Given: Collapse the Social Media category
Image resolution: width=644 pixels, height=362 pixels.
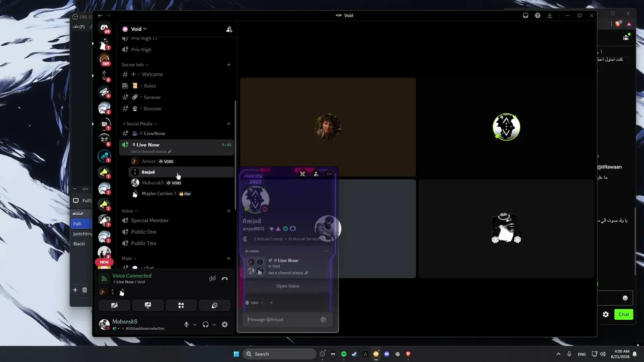Looking at the screenshot, I should point(140,124).
